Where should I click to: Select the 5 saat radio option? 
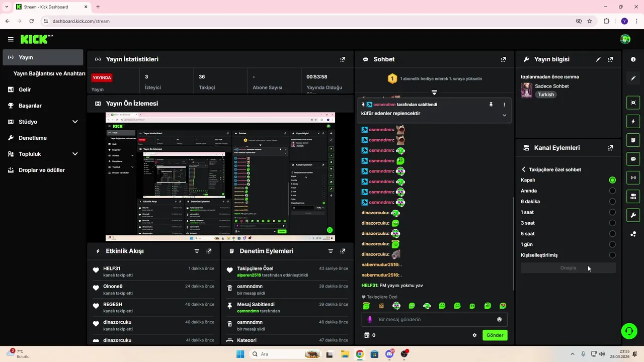pos(612,234)
